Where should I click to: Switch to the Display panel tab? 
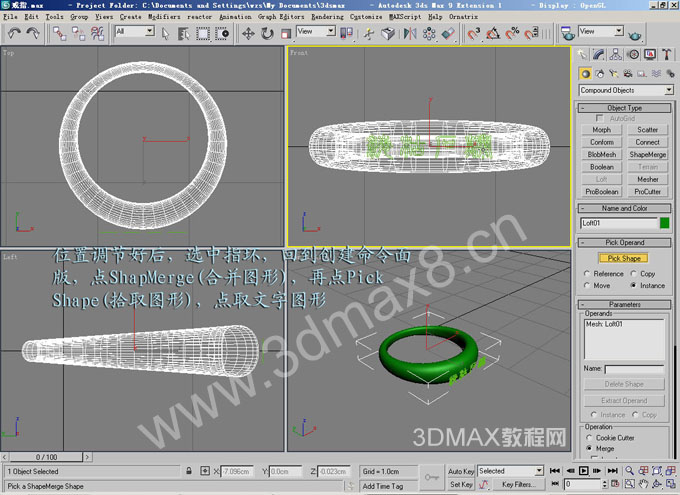(x=650, y=54)
